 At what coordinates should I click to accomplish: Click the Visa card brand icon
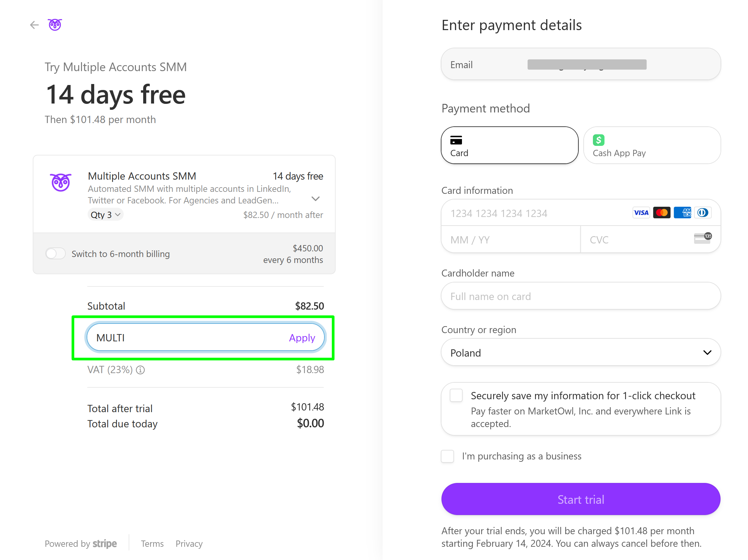[641, 213]
